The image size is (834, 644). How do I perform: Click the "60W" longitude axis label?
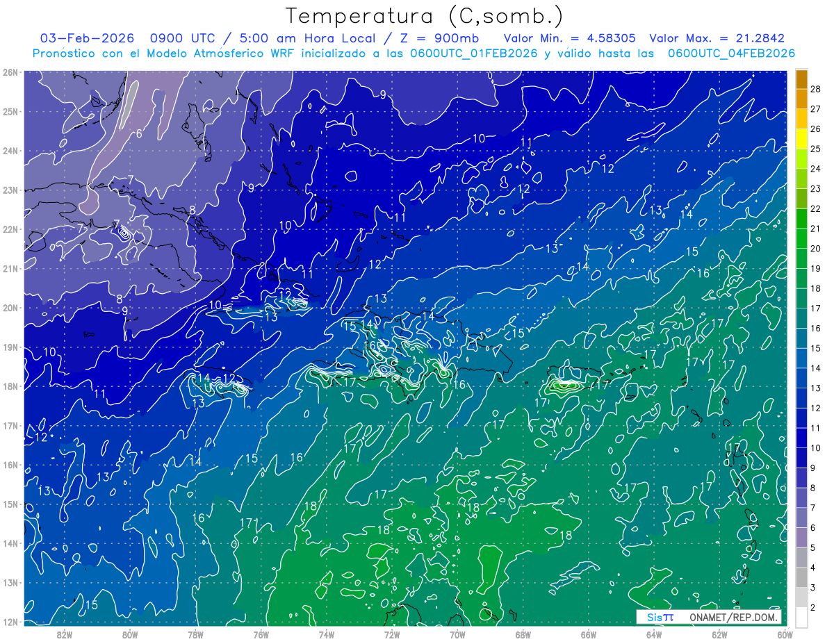tap(785, 634)
